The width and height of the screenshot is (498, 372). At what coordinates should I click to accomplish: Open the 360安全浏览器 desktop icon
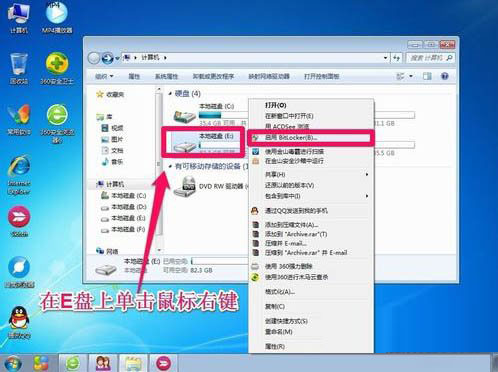[x=57, y=123]
